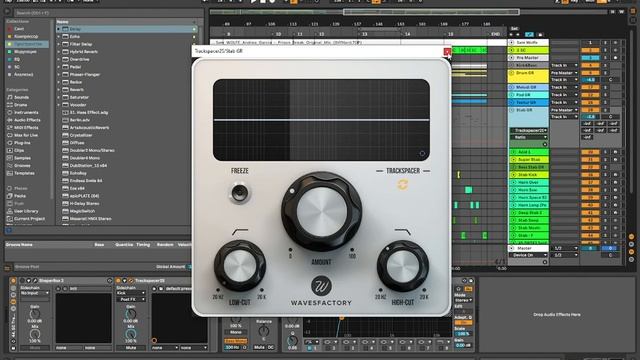This screenshot has width=640, height=360.
Task: Open Plug-ins category in browser
Action: pyautogui.click(x=22, y=143)
